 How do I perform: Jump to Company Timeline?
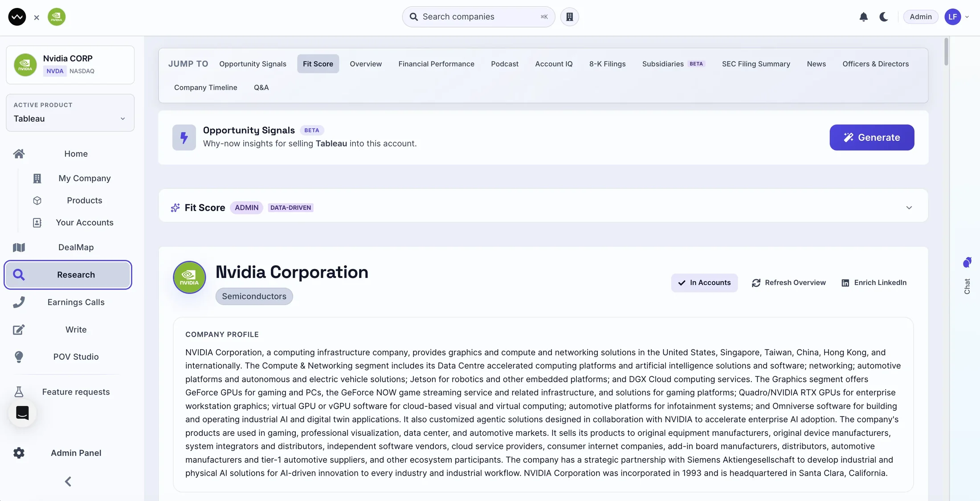click(205, 87)
